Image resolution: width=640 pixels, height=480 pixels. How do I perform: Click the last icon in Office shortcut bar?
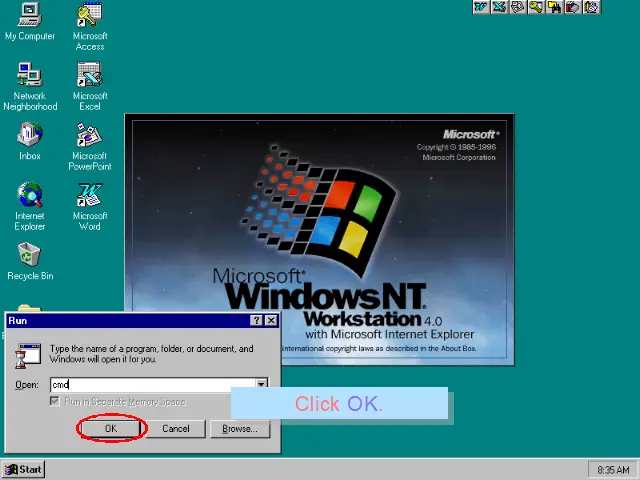tap(591, 7)
